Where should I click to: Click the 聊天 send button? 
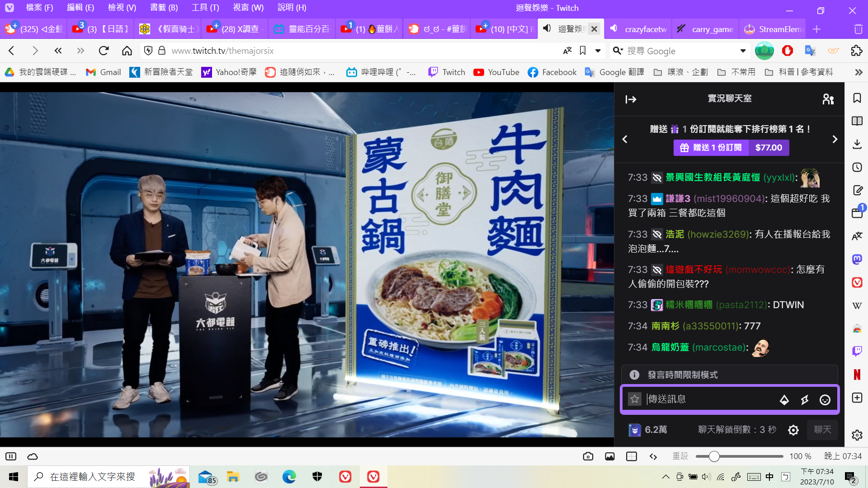pyautogui.click(x=822, y=430)
